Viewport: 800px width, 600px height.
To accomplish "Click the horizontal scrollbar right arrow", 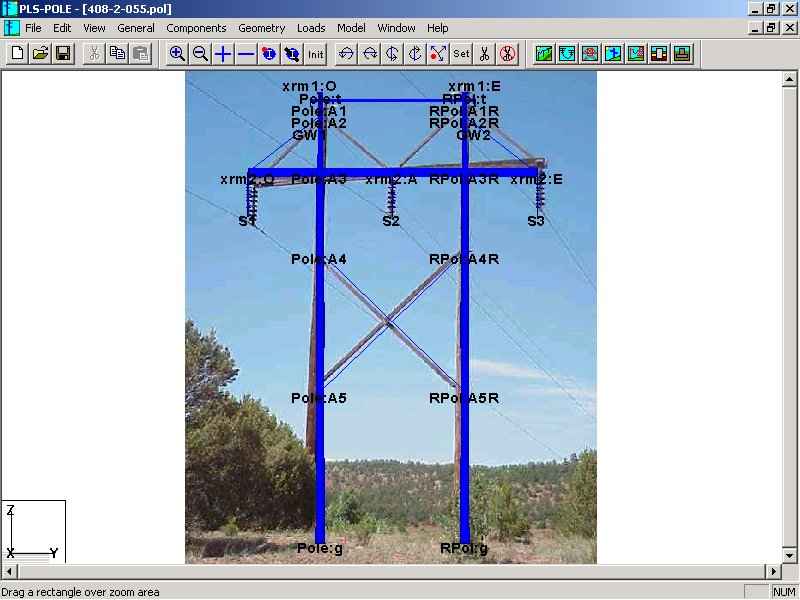I will tap(773, 571).
